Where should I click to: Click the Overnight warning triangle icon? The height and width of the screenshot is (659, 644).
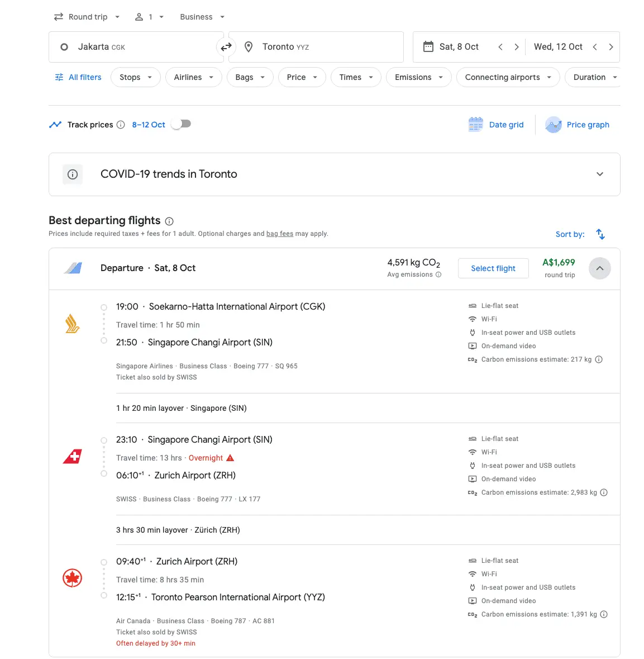click(230, 458)
